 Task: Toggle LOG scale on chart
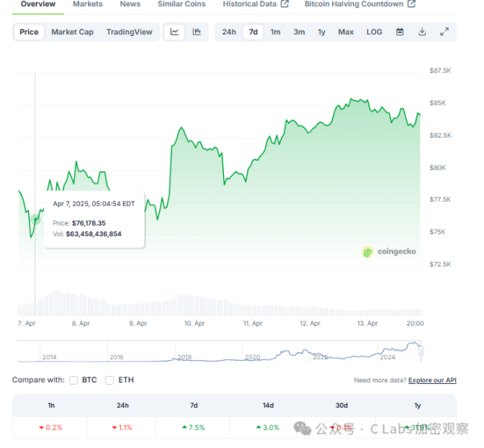coord(374,32)
